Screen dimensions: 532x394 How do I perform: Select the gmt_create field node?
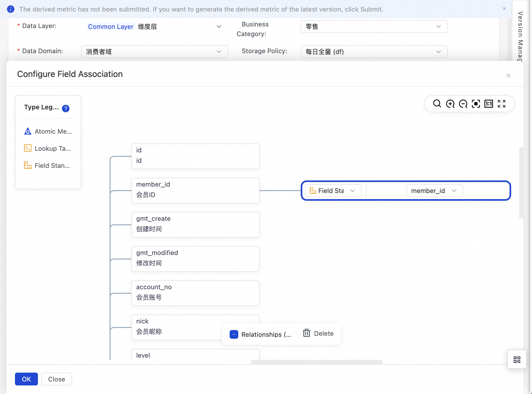tap(195, 225)
